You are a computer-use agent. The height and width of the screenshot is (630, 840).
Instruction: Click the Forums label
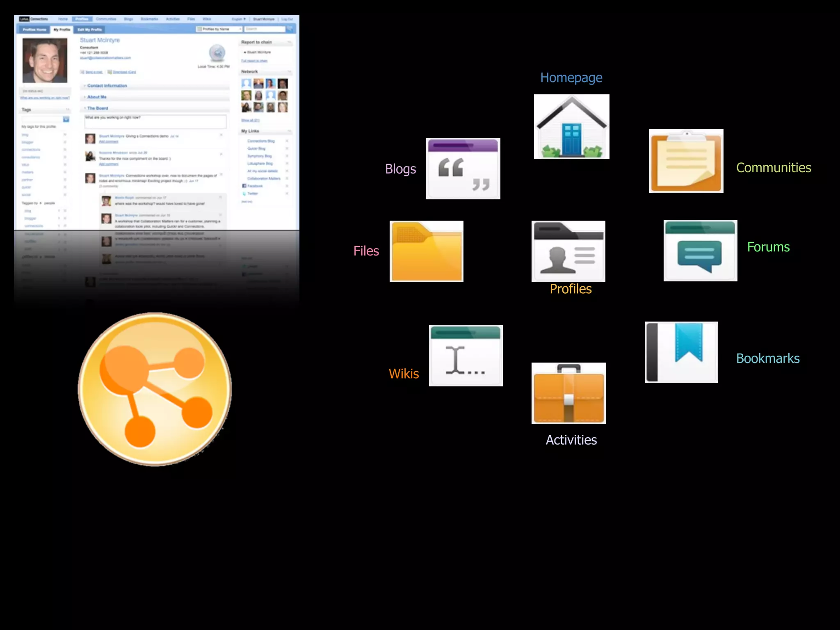[768, 247]
